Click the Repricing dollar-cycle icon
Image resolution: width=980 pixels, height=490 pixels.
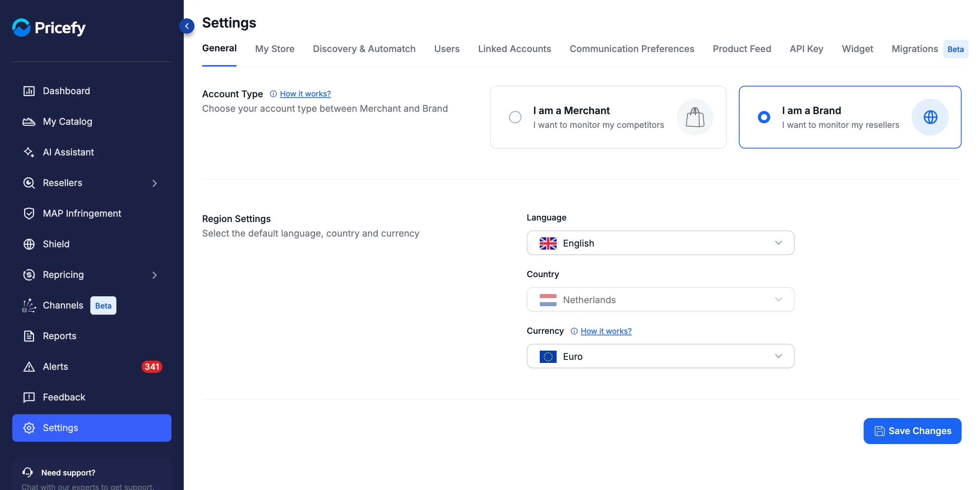pyautogui.click(x=29, y=275)
